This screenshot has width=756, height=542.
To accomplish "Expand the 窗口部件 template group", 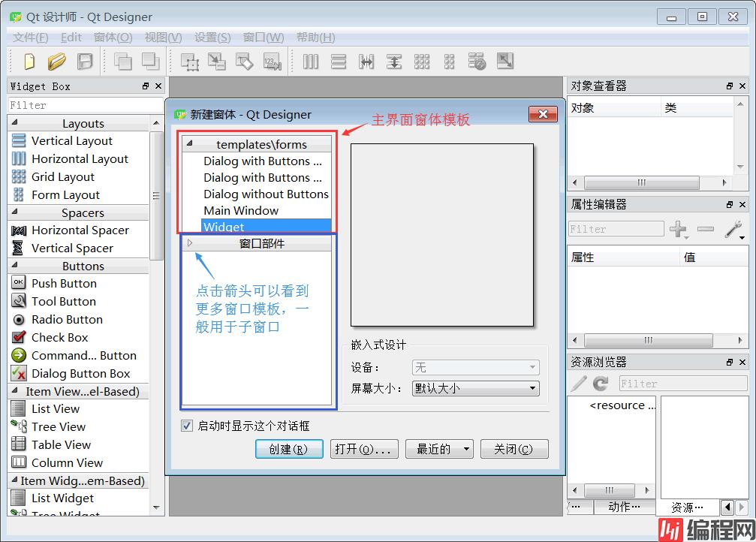I will point(190,243).
